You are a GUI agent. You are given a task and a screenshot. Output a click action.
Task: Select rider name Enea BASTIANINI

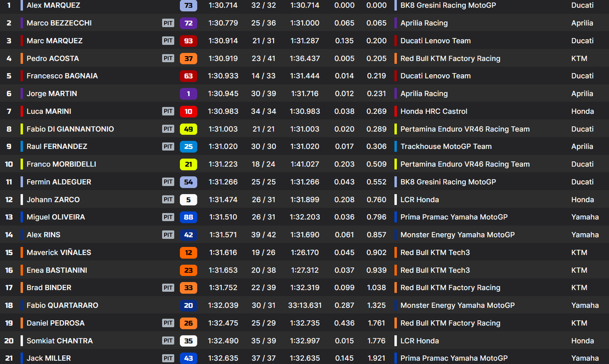(x=57, y=270)
